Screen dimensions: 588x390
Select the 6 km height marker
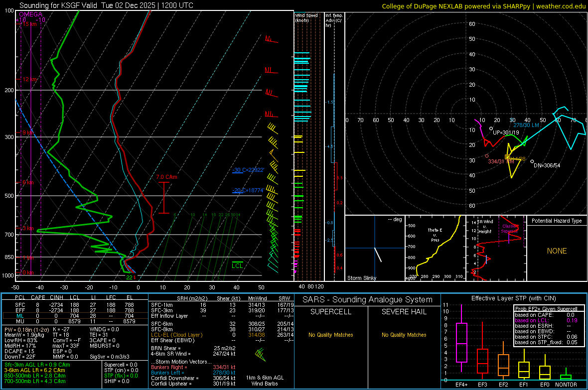(28, 182)
